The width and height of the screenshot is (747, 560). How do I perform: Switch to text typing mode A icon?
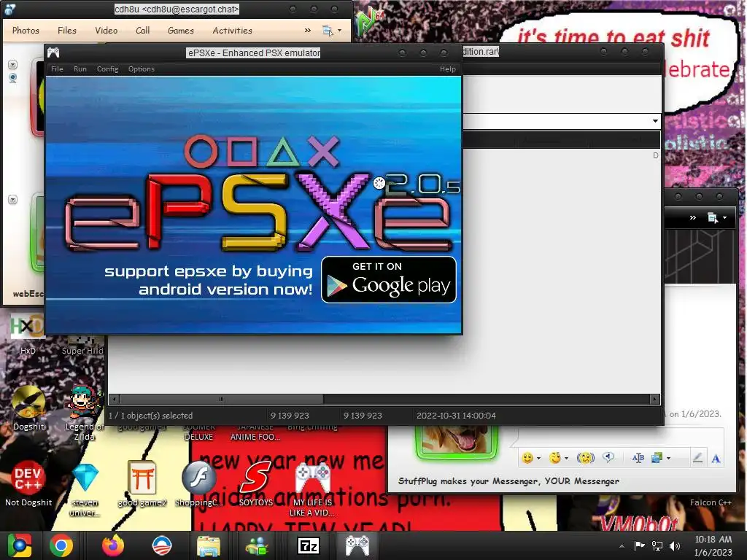tap(716, 459)
